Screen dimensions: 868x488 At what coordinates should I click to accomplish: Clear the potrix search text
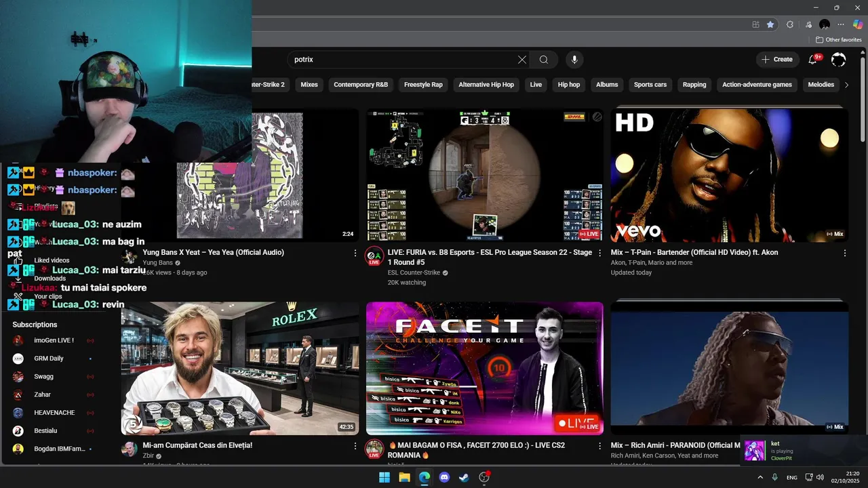click(x=522, y=60)
